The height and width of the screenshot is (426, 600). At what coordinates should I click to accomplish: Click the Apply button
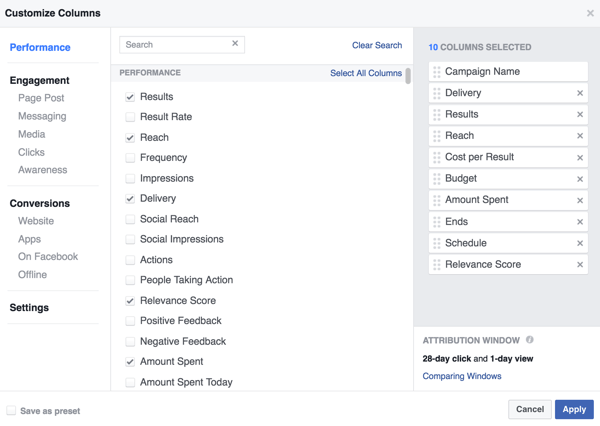point(574,409)
